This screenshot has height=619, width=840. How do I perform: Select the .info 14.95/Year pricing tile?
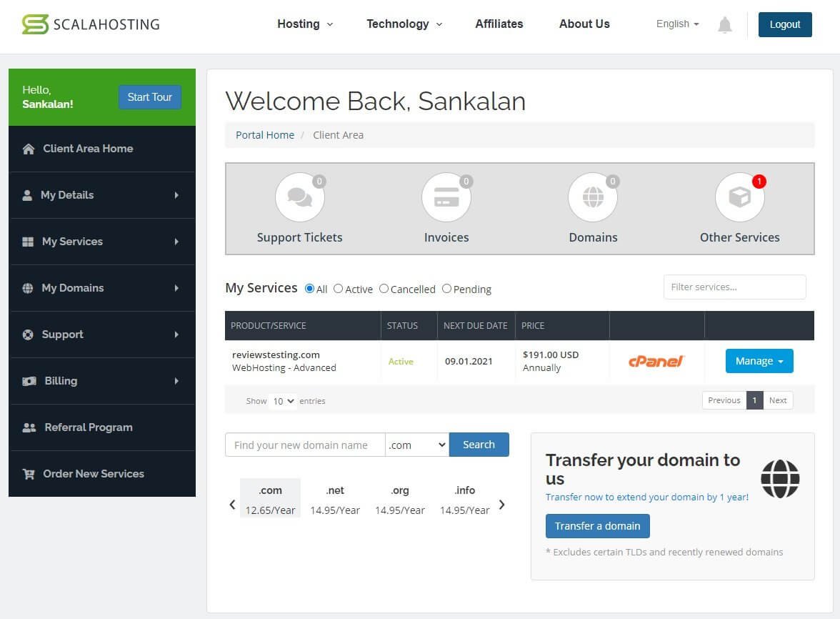[x=464, y=499]
